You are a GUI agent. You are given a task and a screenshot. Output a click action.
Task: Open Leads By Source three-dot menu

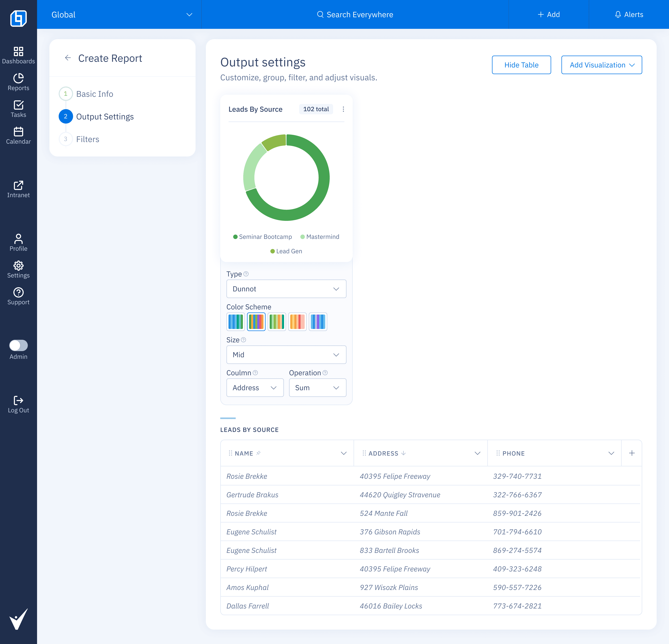[343, 109]
